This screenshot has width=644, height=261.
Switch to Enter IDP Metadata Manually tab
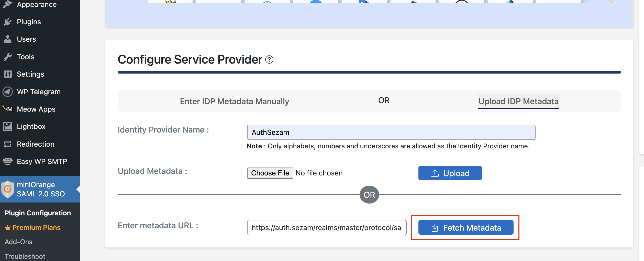click(234, 101)
